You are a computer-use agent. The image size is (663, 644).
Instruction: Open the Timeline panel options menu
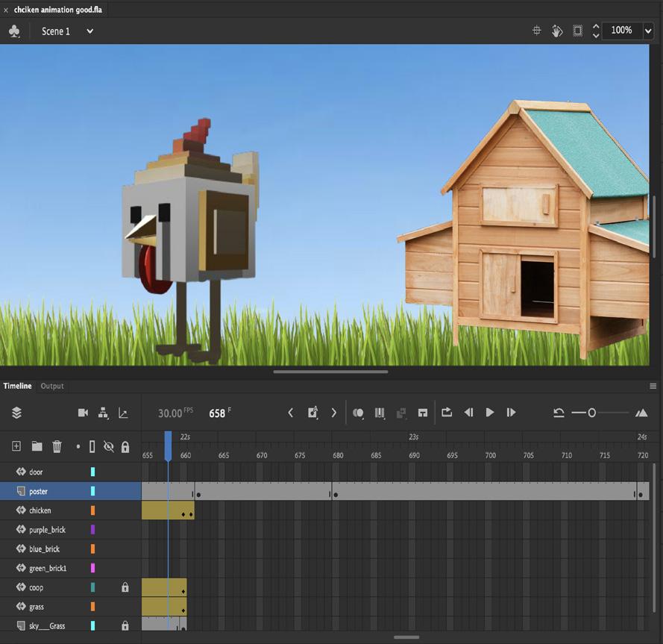[653, 387]
